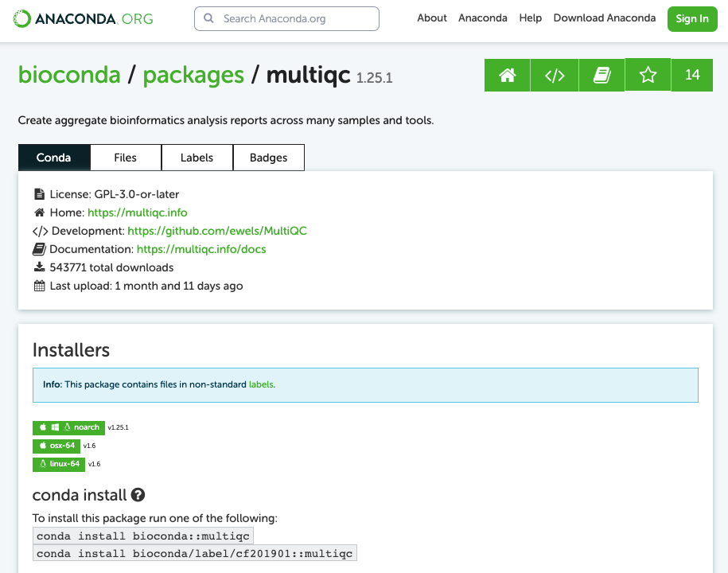This screenshot has width=728, height=573.
Task: Select the osx-64 installer badge
Action: pyautogui.click(x=56, y=446)
